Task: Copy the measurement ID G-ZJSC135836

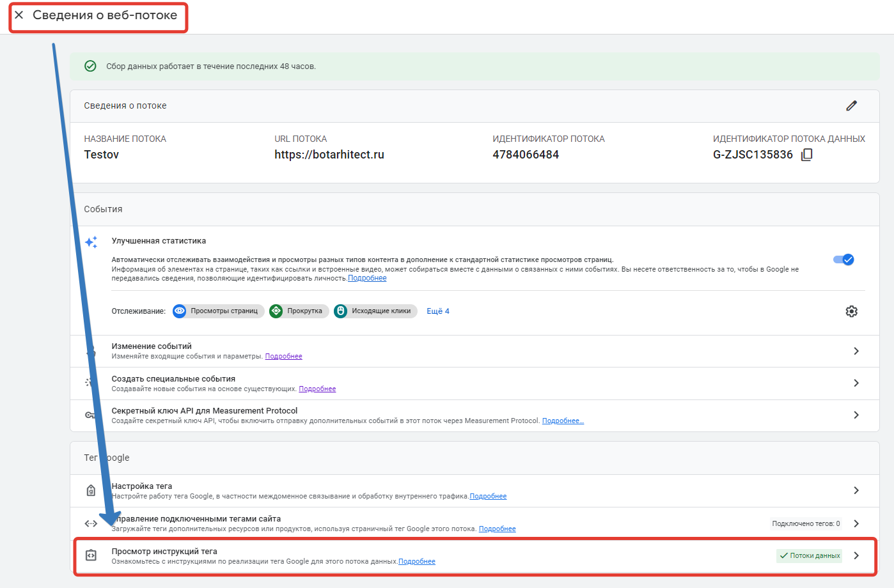Action: point(807,155)
